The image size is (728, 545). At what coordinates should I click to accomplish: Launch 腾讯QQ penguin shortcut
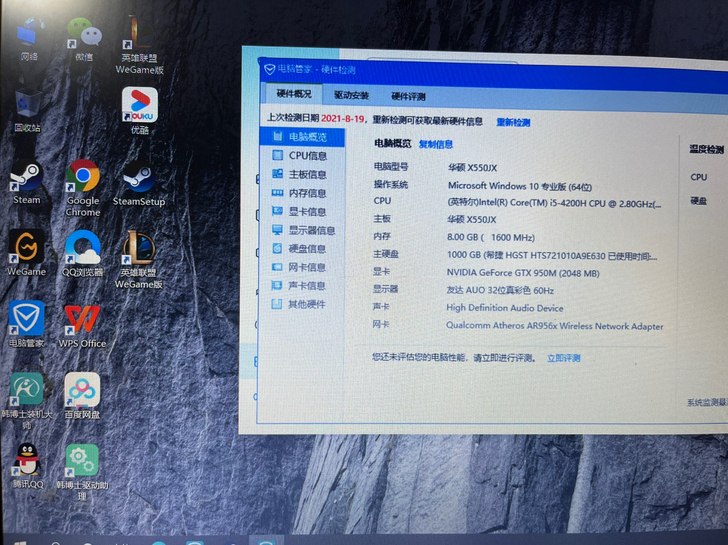(27, 466)
